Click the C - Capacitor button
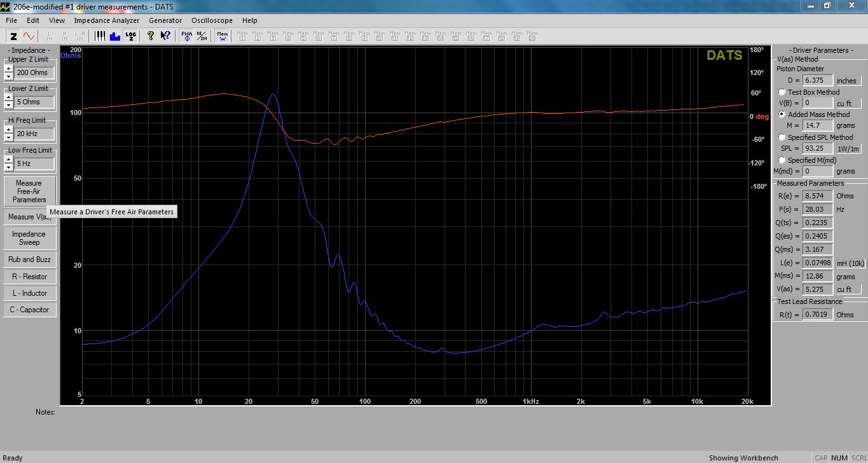Viewport: 868px width, 463px height. click(x=29, y=310)
